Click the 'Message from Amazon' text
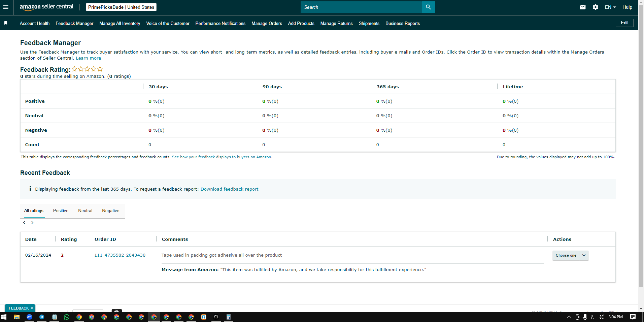This screenshot has width=644, height=322. (x=190, y=270)
